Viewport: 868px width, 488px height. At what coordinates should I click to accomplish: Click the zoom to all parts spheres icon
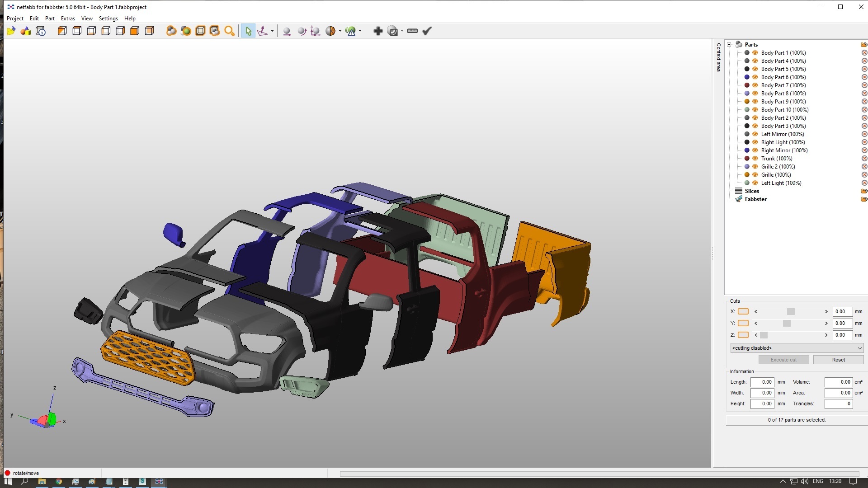[171, 31]
